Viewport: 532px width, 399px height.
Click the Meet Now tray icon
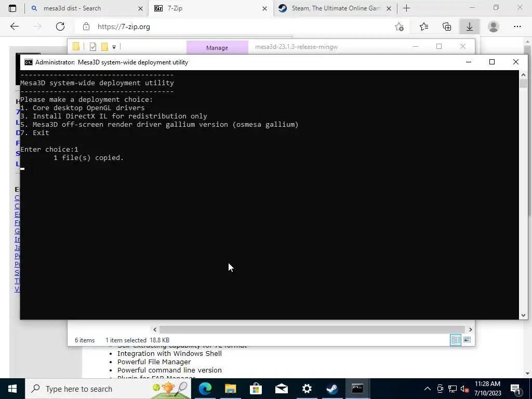click(x=440, y=389)
